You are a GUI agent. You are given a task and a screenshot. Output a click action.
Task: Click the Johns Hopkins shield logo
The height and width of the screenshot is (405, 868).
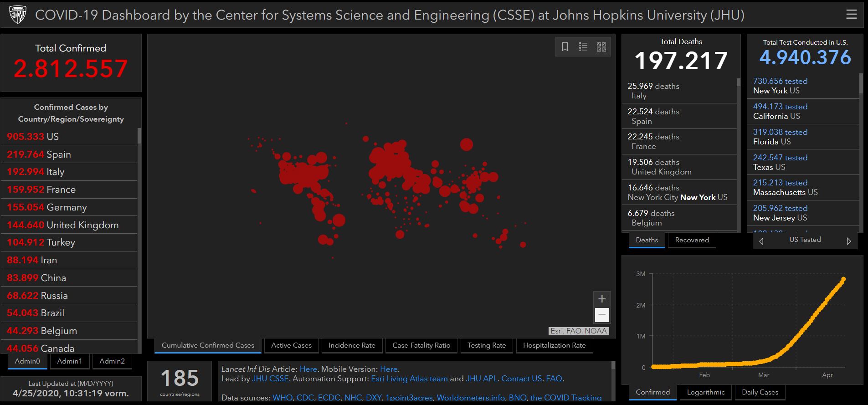coord(18,15)
